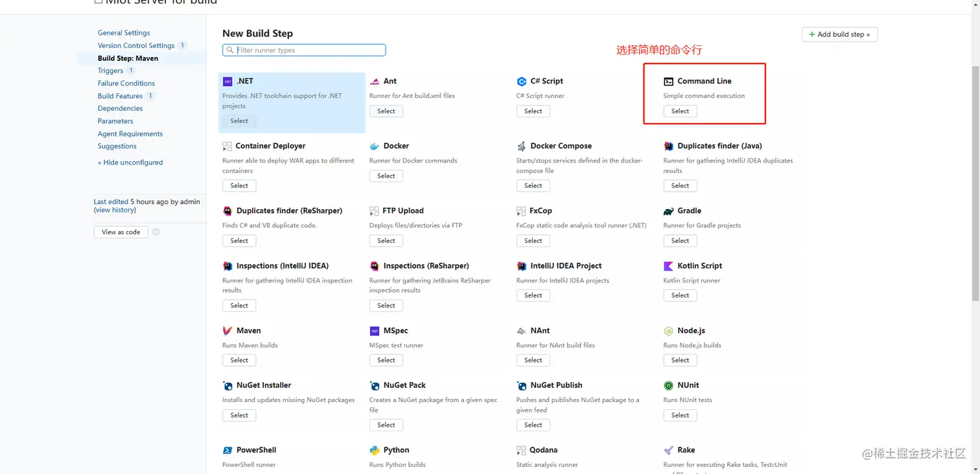This screenshot has height=474, width=980.
Task: Click the NuGet Publish icon
Action: (521, 385)
